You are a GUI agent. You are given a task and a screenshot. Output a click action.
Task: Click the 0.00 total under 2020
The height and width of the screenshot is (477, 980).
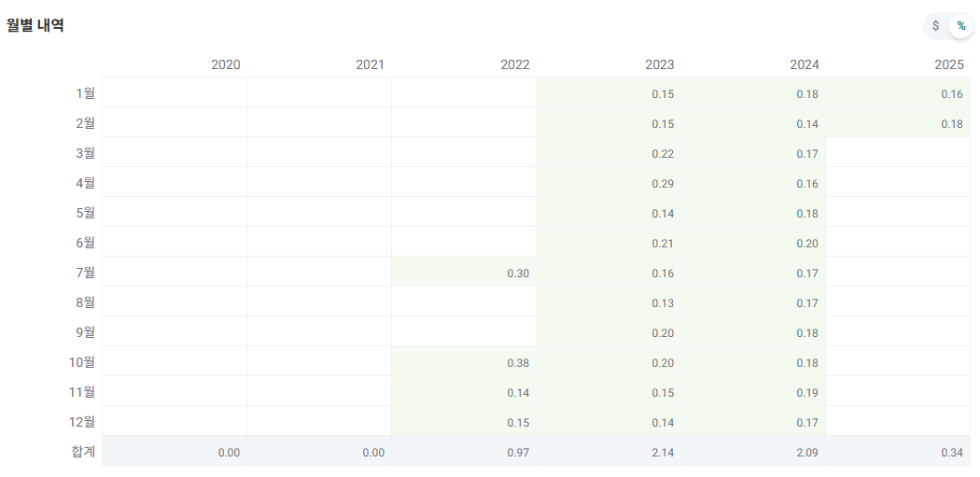[175, 452]
